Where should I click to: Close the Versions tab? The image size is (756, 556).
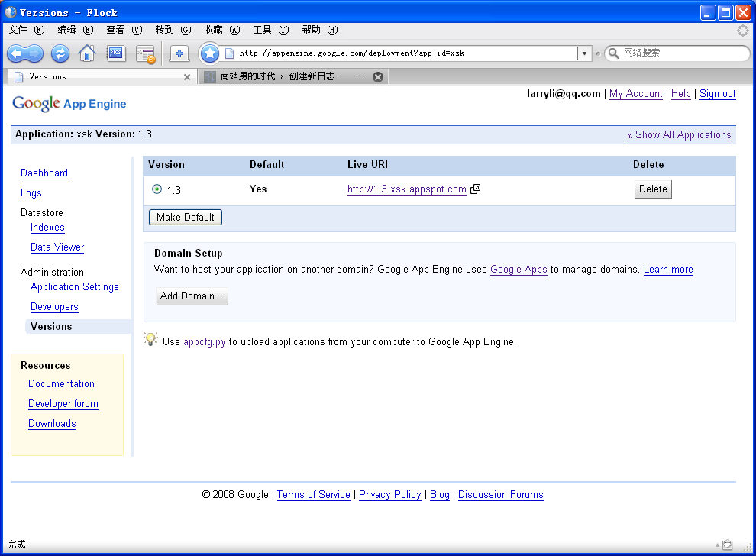pyautogui.click(x=187, y=76)
